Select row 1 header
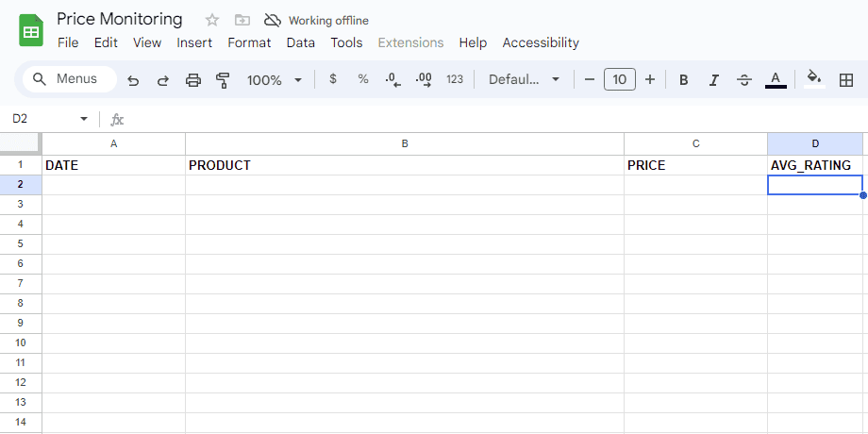The width and height of the screenshot is (868, 434). point(21,165)
